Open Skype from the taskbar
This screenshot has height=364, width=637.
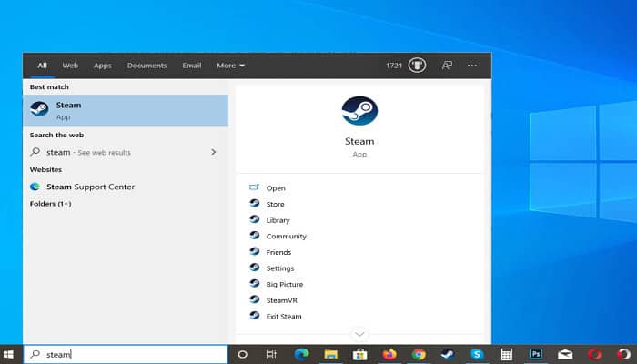[477, 354]
